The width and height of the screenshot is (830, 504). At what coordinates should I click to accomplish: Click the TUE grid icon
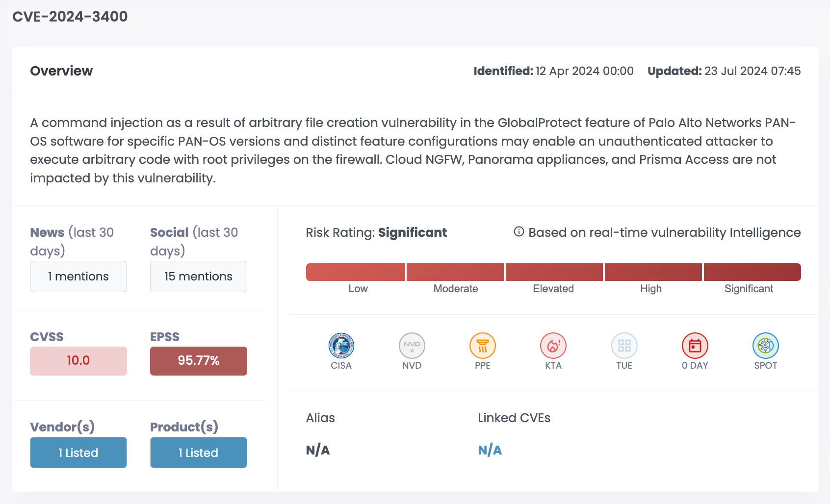(624, 346)
